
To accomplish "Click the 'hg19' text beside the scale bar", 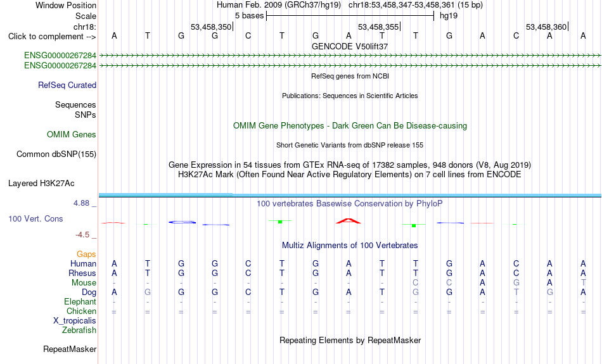I will (449, 16).
